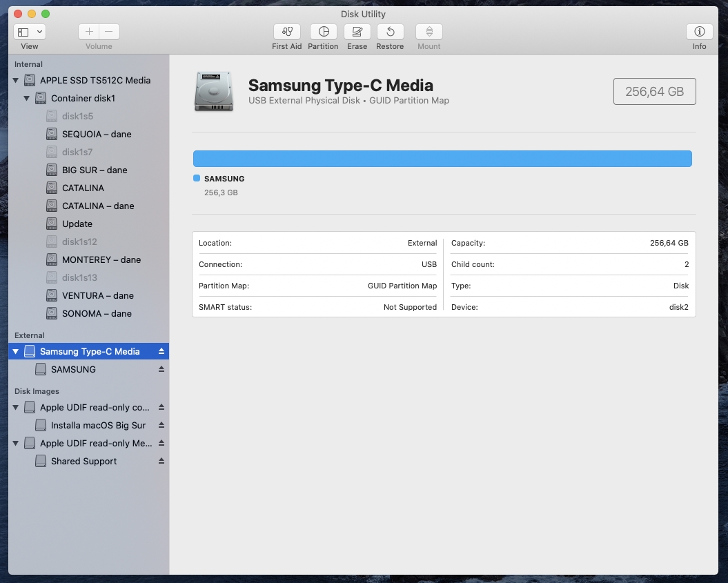The image size is (728, 583).
Task: Open the Partition tool
Action: coord(324,32)
